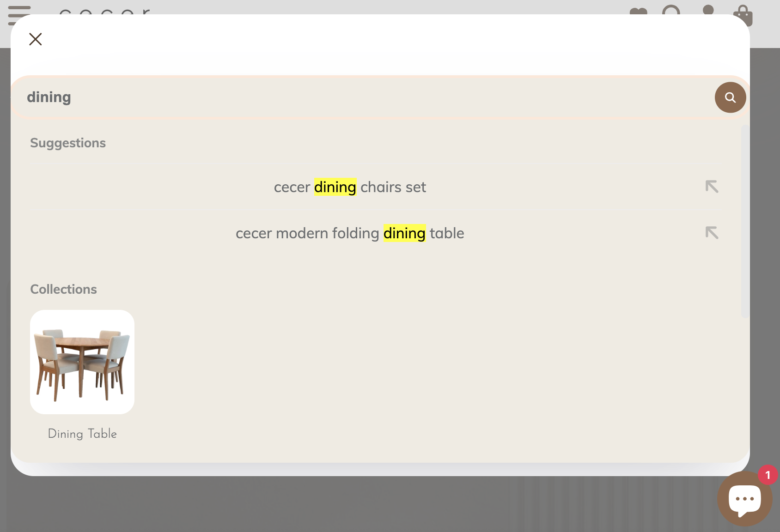This screenshot has height=532, width=780.
Task: Open the "Dining Table" collection label
Action: (x=82, y=434)
